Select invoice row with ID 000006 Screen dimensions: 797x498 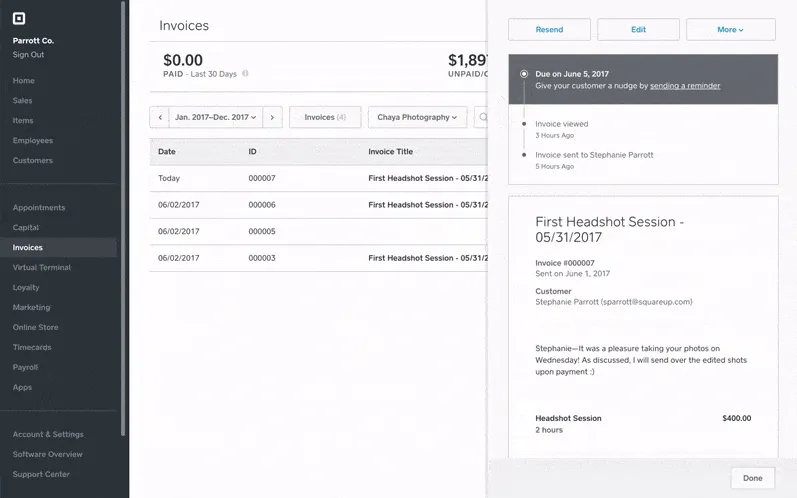pyautogui.click(x=318, y=205)
